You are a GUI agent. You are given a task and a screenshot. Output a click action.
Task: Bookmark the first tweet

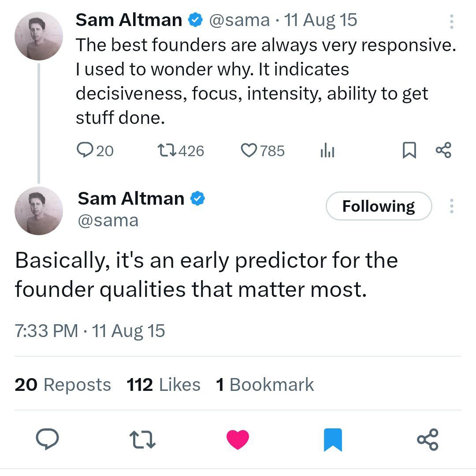point(409,151)
